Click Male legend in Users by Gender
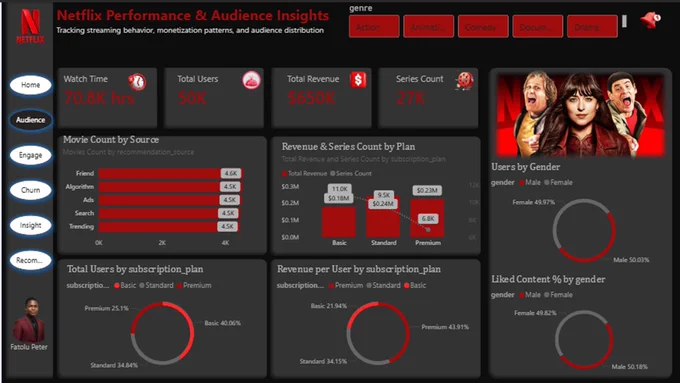The image size is (680, 383). click(x=530, y=183)
